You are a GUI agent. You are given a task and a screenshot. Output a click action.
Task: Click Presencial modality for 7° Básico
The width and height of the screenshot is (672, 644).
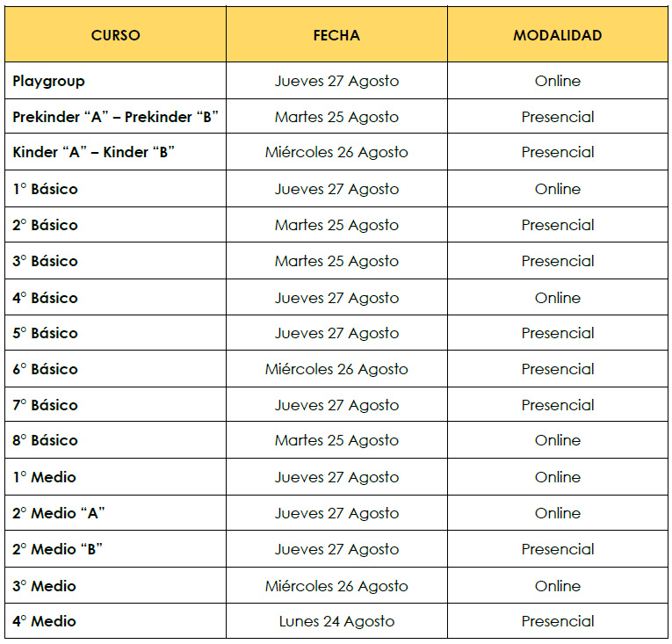click(558, 405)
